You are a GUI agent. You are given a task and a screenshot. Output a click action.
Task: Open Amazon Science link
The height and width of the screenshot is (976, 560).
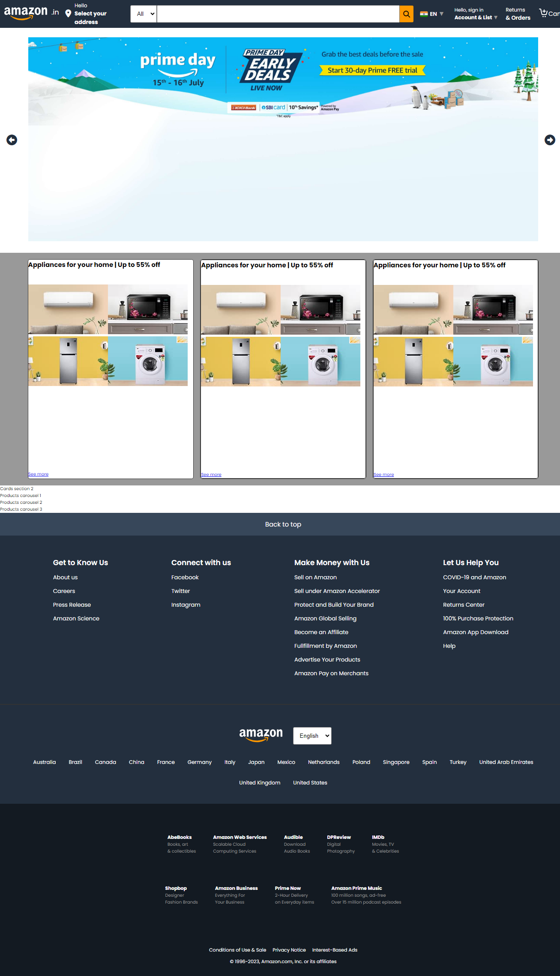(76, 619)
